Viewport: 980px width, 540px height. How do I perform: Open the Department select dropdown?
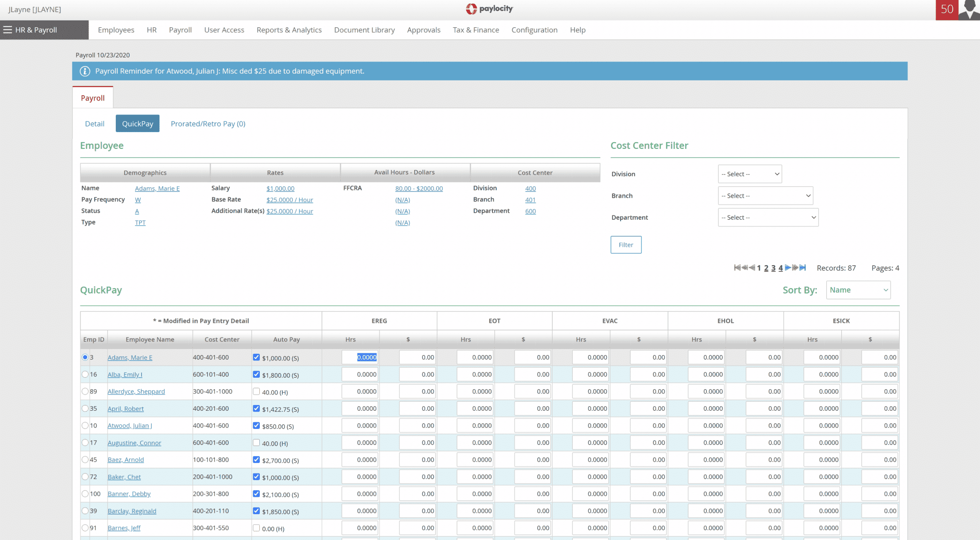(x=768, y=217)
